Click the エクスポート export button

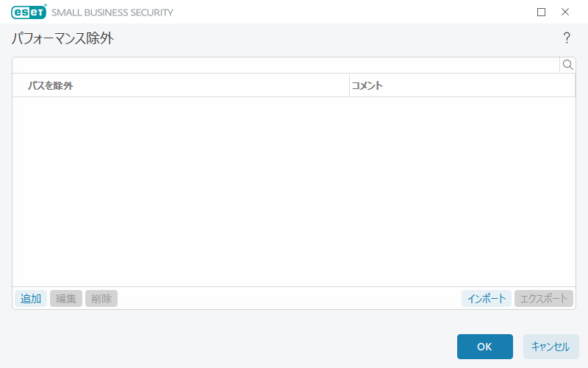tap(544, 298)
